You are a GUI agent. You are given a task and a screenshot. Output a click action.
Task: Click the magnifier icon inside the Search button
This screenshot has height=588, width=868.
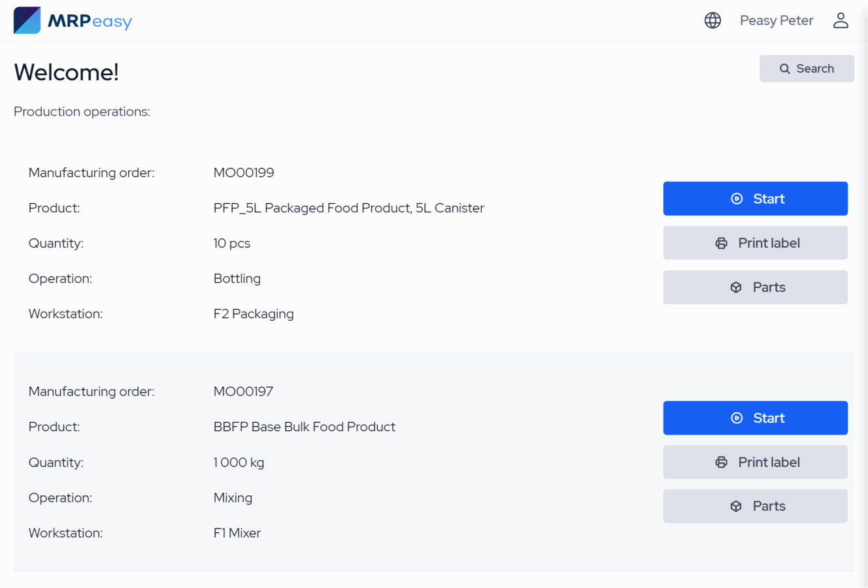point(785,69)
